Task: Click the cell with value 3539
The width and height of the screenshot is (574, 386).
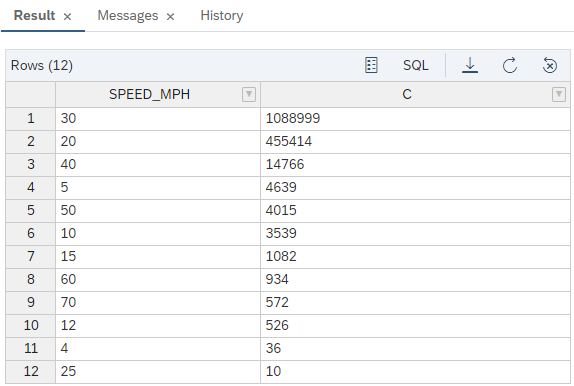Action: click(415, 234)
